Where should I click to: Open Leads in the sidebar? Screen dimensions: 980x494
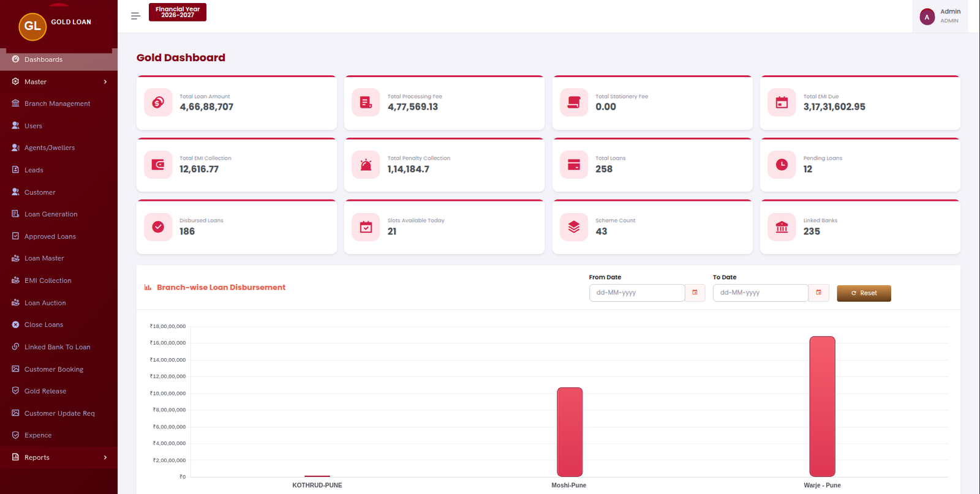pos(59,170)
